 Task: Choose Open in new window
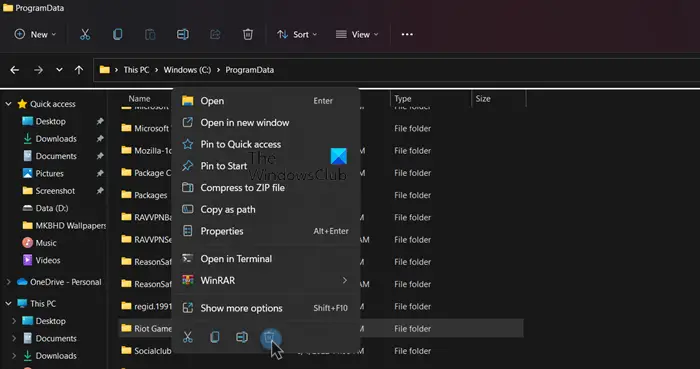point(266,123)
